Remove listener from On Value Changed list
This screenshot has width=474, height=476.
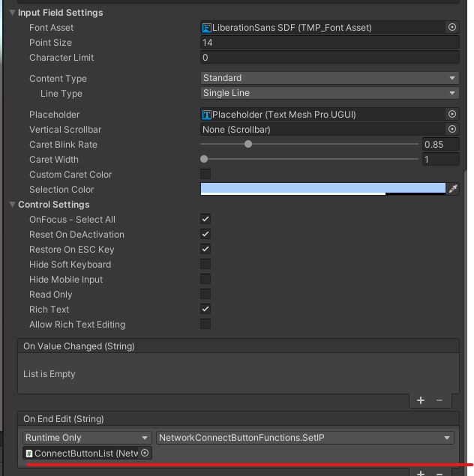439,400
